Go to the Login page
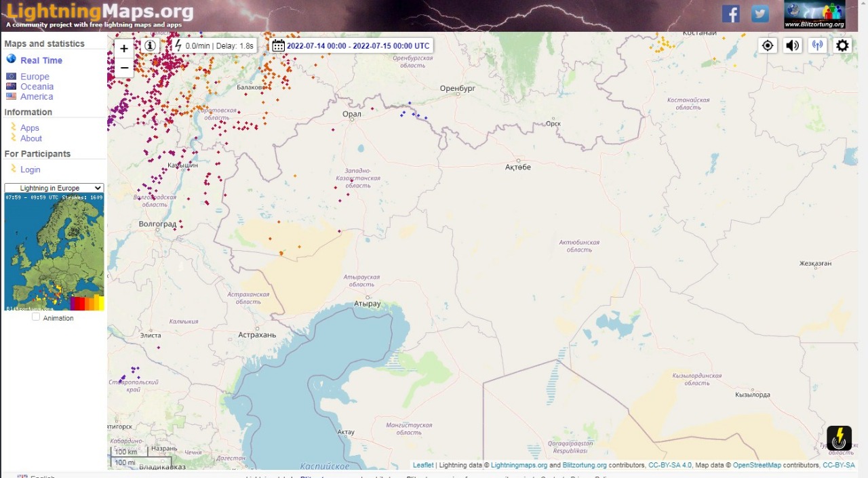 (x=30, y=170)
